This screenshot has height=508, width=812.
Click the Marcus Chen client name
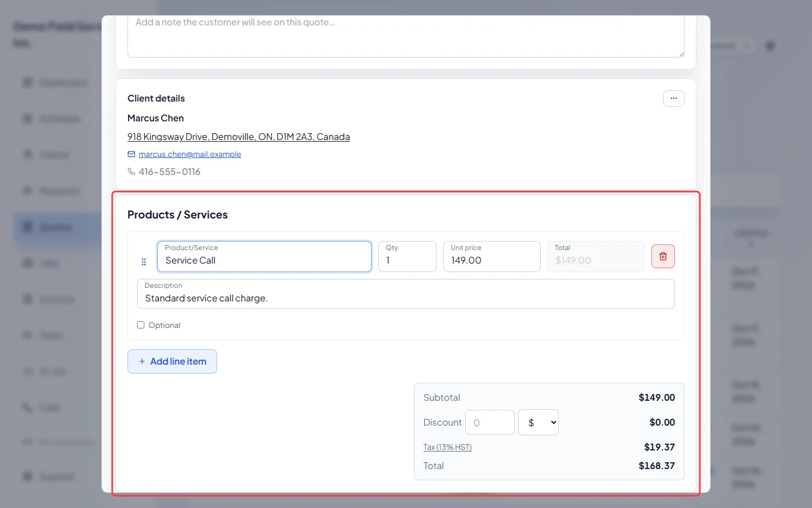[156, 118]
